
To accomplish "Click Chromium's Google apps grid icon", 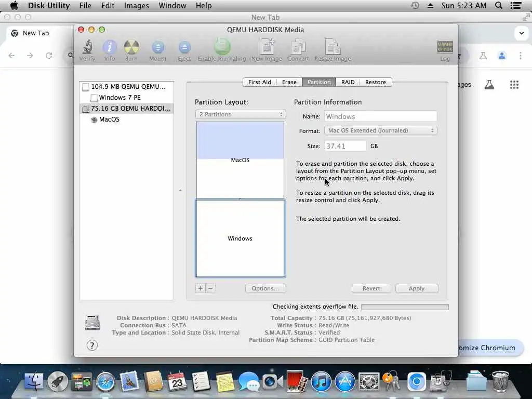I will click(x=514, y=85).
